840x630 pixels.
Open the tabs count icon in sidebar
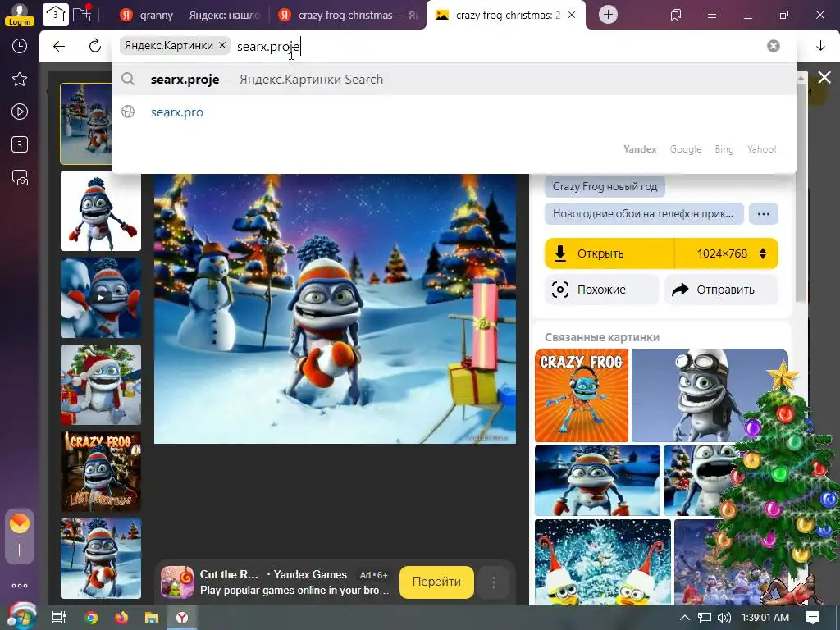[20, 144]
